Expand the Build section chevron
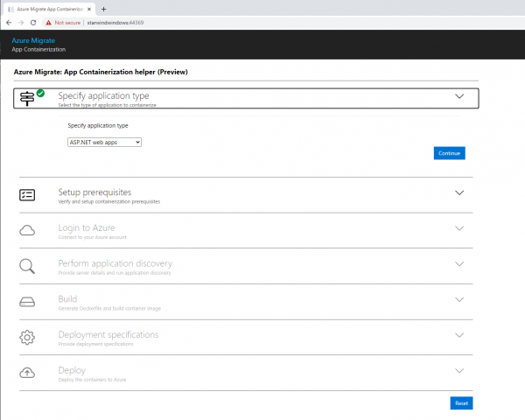 point(459,299)
